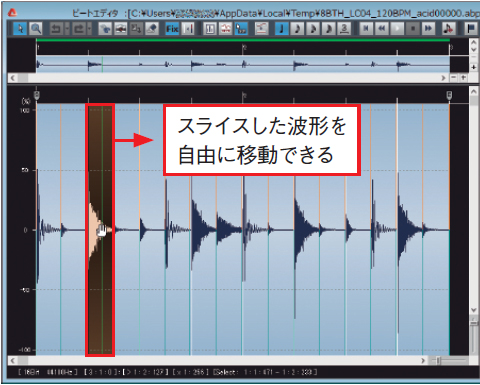
Task: Open the undo history dropdown arrow
Action: tap(67, 29)
